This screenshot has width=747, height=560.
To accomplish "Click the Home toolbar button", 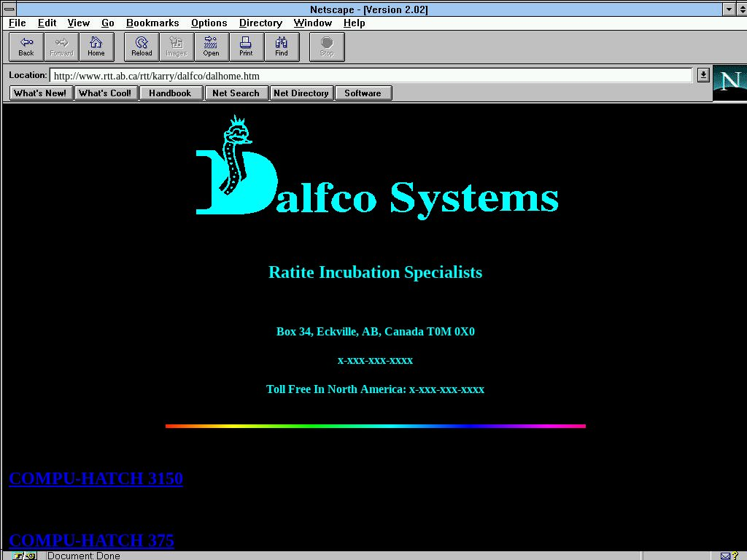I will (96, 47).
